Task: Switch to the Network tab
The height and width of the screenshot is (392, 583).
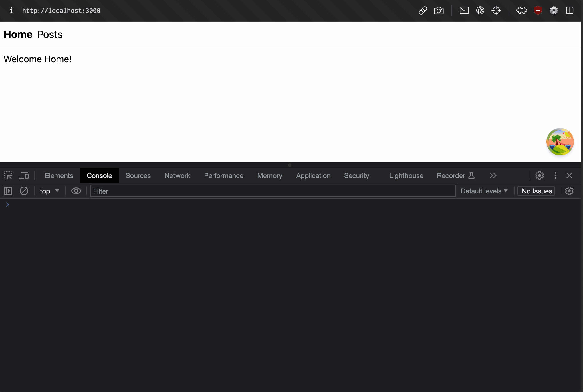Action: [177, 175]
